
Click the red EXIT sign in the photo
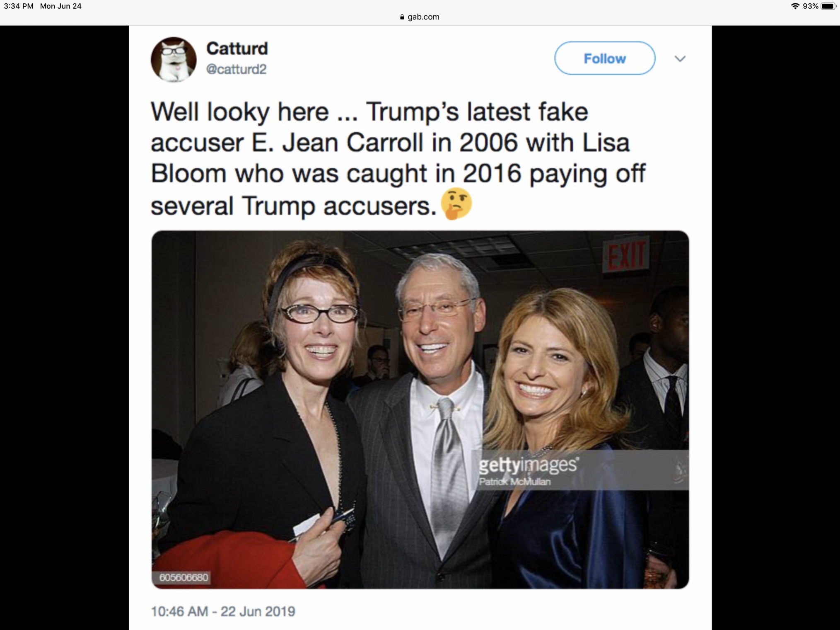tap(626, 254)
